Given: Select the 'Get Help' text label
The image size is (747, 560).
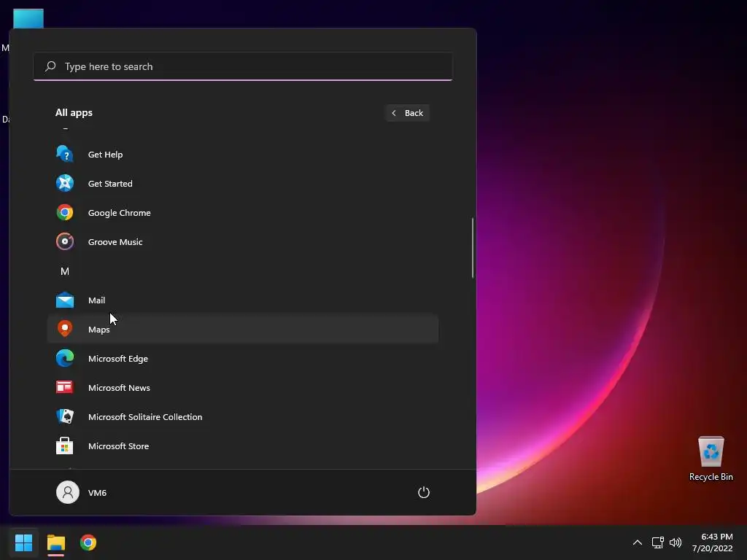Looking at the screenshot, I should tap(105, 155).
